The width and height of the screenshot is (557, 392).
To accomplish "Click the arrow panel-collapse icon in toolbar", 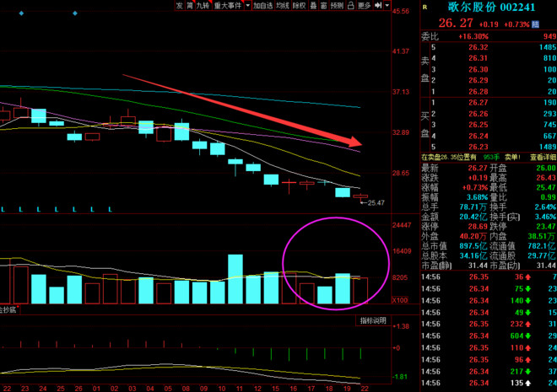I will (377, 5).
